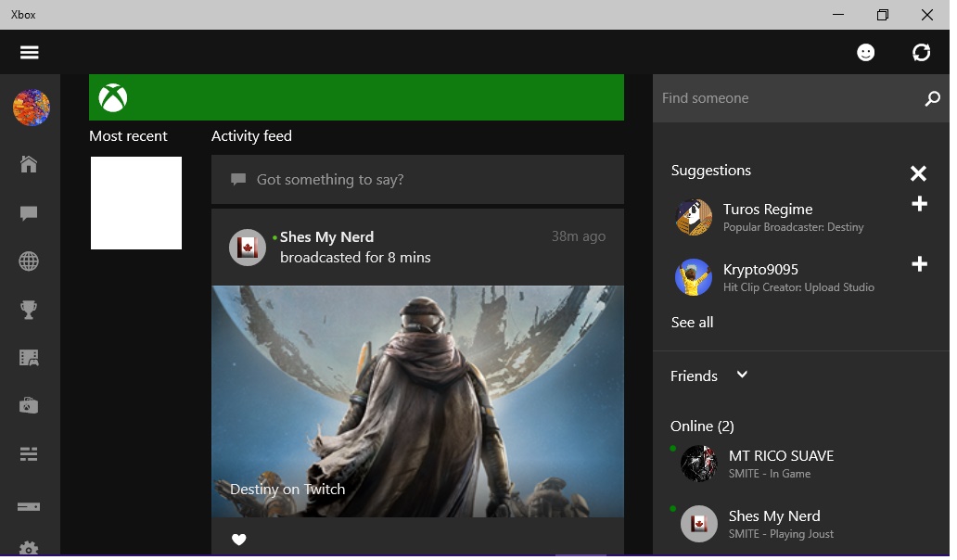Open the Most recent game tile

(136, 202)
